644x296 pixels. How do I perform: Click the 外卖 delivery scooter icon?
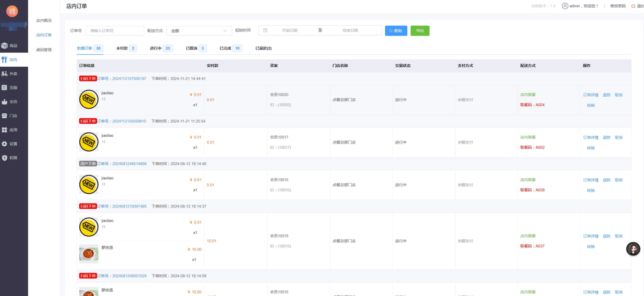5,74
